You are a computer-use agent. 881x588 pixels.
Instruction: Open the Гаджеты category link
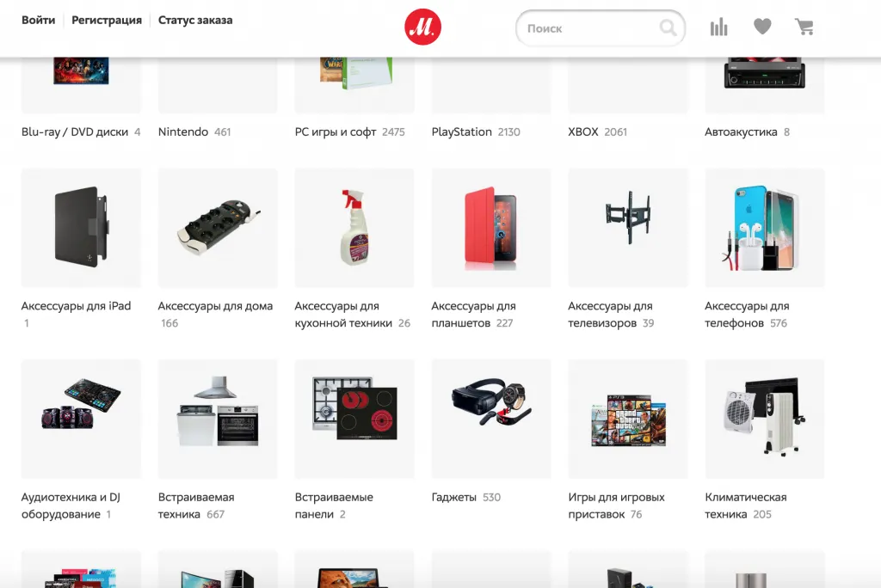point(454,497)
